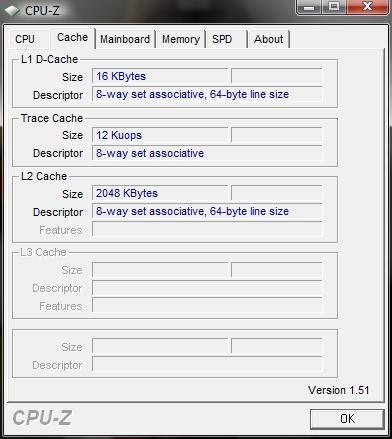Minimize the CPU-Z window
This screenshot has width=392, height=439.
[x=309, y=7]
